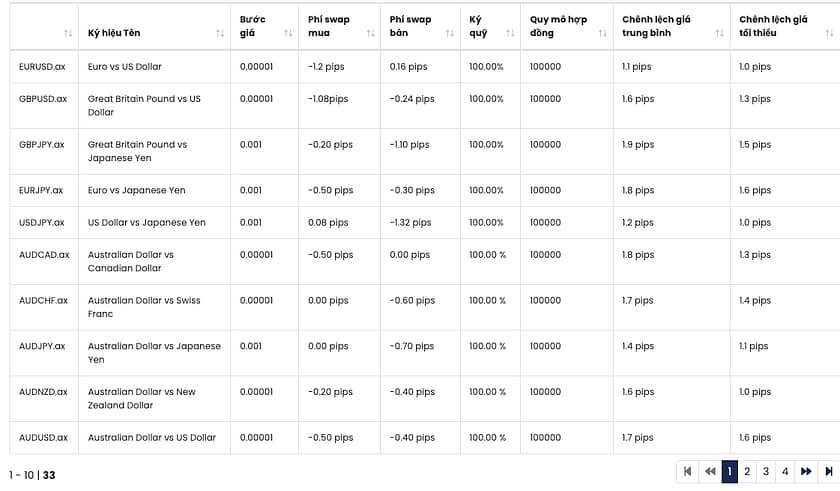The height and width of the screenshot is (491, 840).
Task: Click the next page double-arrow icon
Action: pyautogui.click(x=806, y=471)
